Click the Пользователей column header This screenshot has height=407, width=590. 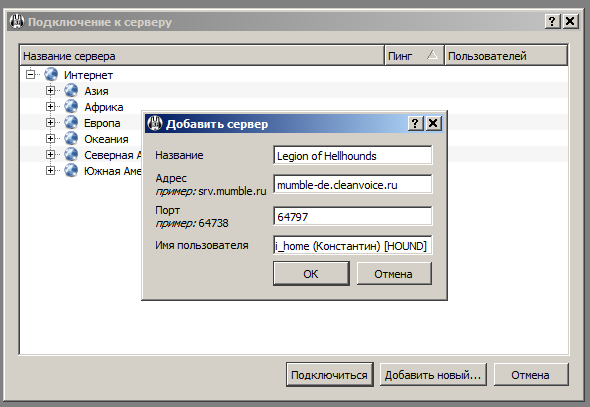pyautogui.click(x=506, y=56)
